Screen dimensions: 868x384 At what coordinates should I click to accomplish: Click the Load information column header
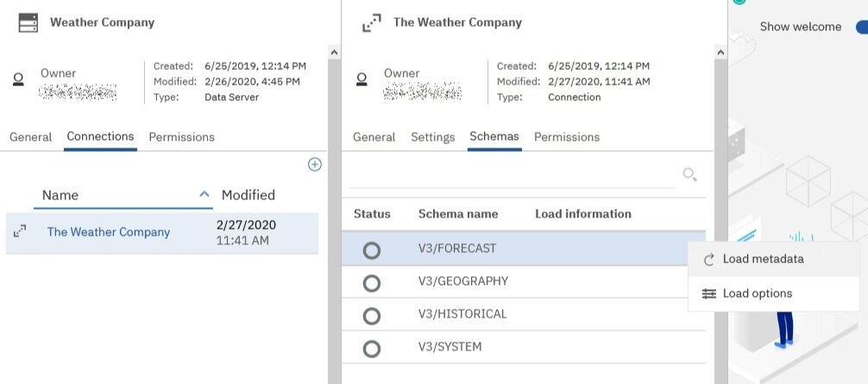pos(583,214)
